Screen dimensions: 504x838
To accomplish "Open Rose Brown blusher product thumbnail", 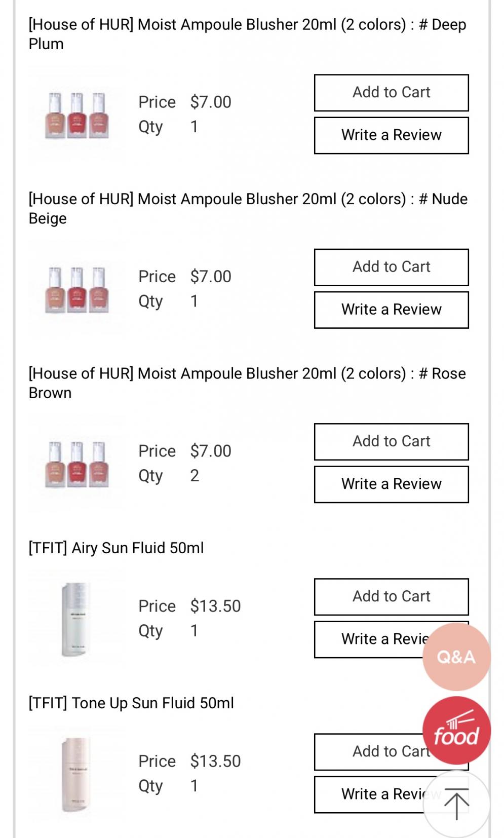I will (x=77, y=464).
